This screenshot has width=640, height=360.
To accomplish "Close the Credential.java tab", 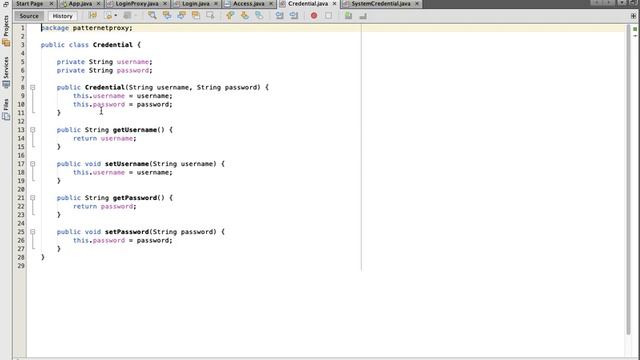I will pyautogui.click(x=334, y=3).
